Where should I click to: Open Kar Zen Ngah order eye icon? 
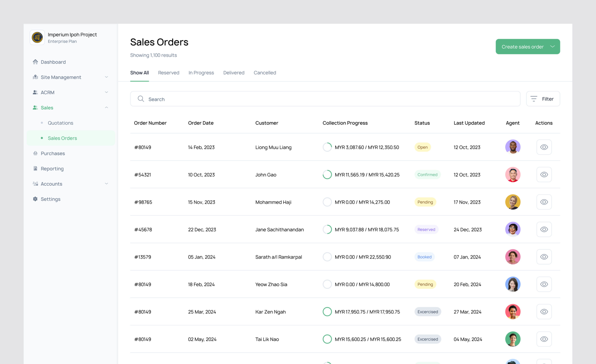[544, 312]
